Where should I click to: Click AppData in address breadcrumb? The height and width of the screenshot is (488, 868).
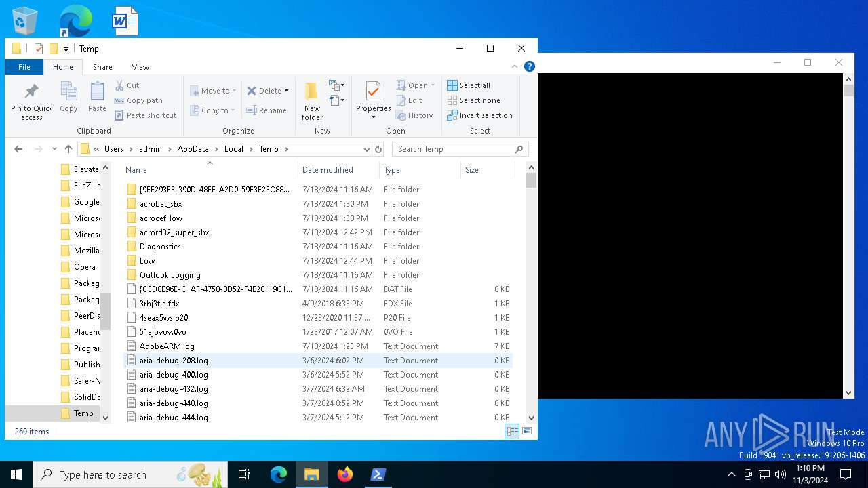(x=193, y=149)
